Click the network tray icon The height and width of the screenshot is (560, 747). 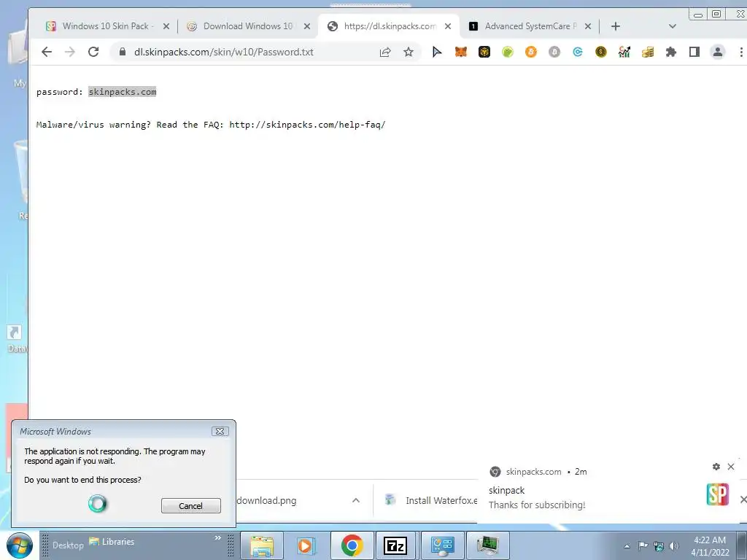pos(659,546)
